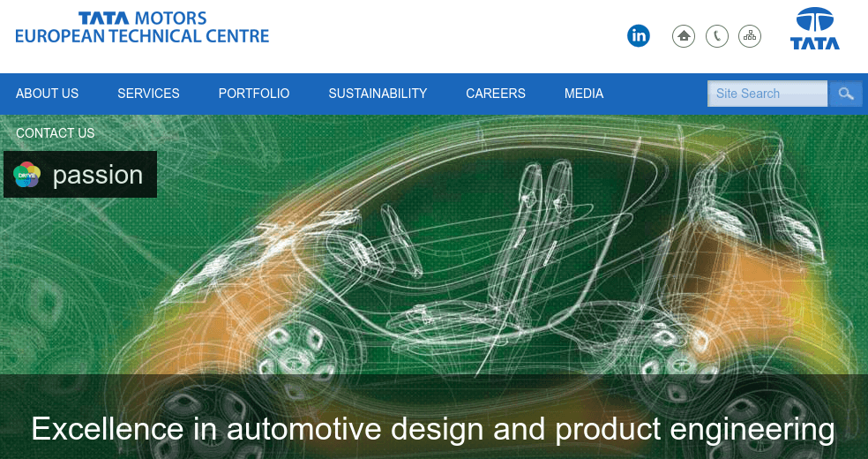Navigate to Careers

click(x=496, y=94)
